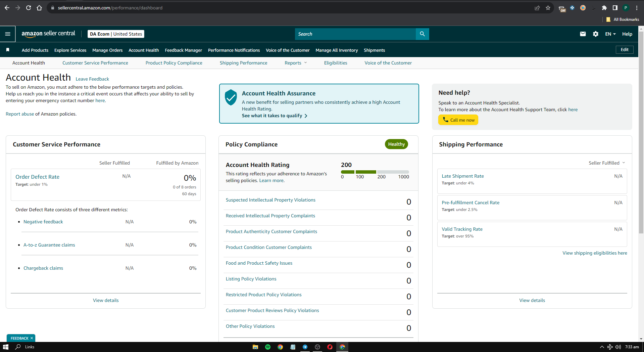Bookmark this page with the star icon
The width and height of the screenshot is (644, 352).
pyautogui.click(x=548, y=8)
